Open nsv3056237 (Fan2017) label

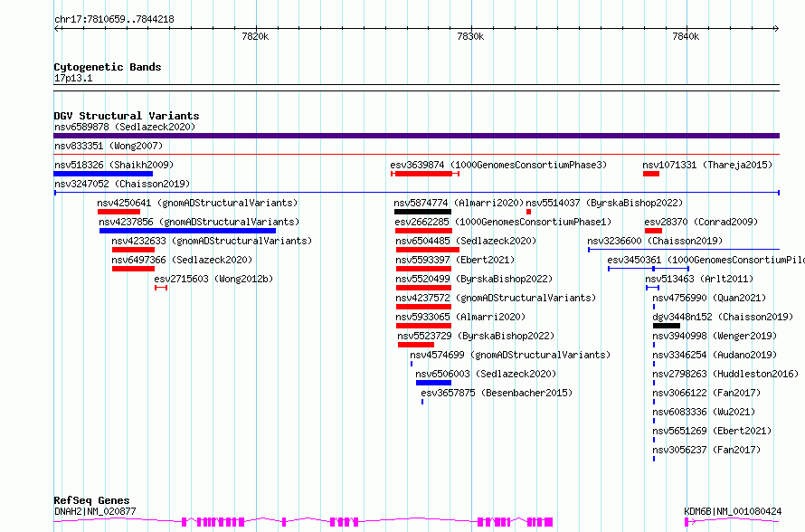coord(706,450)
